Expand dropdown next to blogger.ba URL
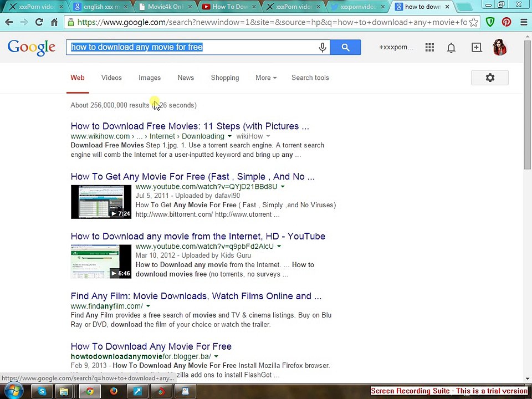Screen dimensions: 532x399 (x=216, y=356)
